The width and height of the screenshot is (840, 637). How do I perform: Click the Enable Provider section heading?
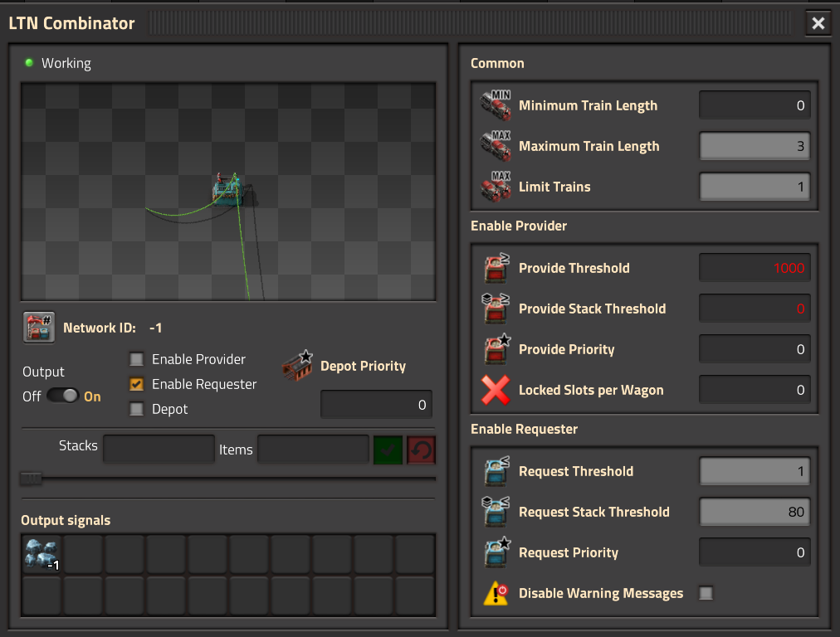[519, 226]
